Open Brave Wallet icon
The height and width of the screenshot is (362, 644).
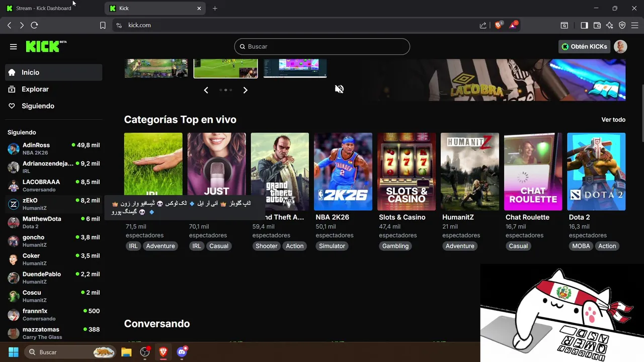pyautogui.click(x=597, y=25)
